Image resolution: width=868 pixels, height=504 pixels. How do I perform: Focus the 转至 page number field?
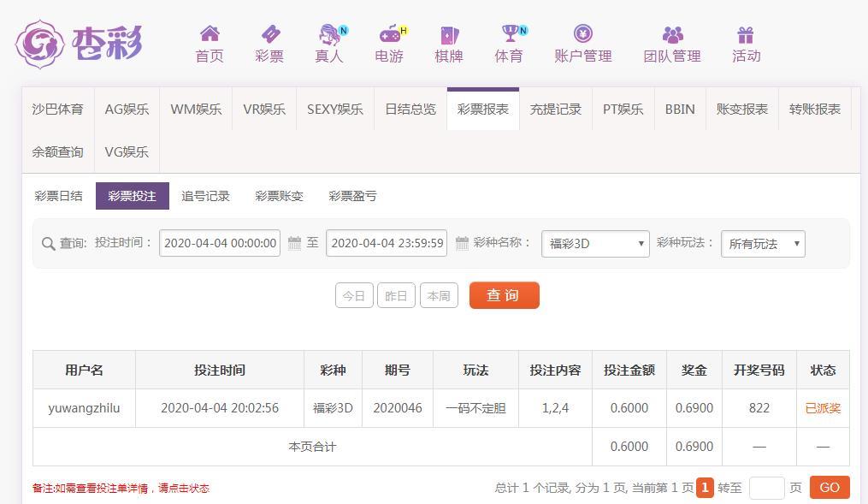[x=767, y=488]
